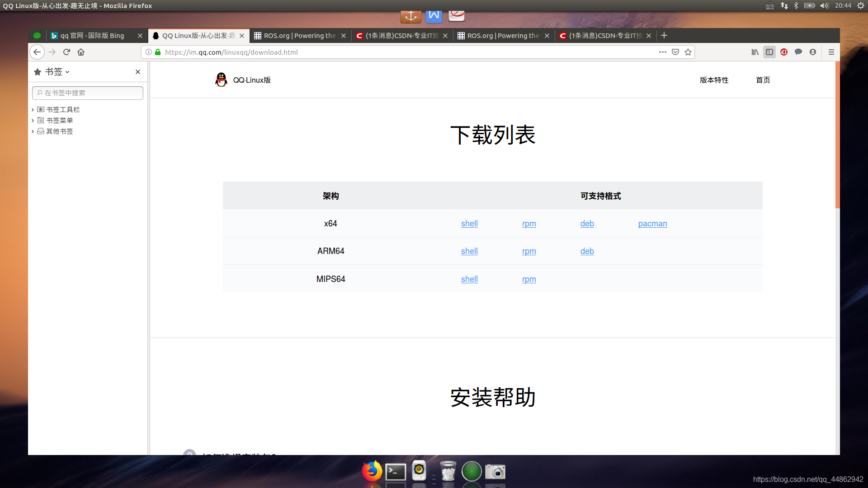The height and width of the screenshot is (488, 868).
Task: Open the network indicator in top panel
Action: pos(784,5)
